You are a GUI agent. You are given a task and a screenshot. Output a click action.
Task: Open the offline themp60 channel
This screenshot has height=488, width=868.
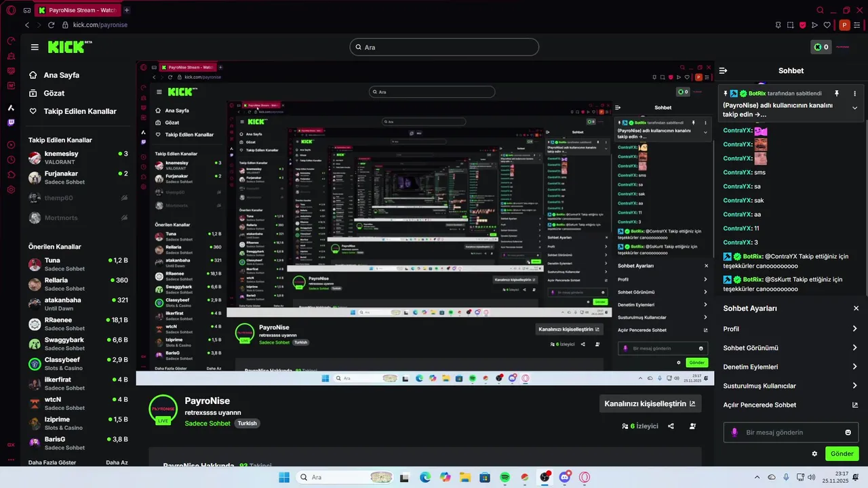(78, 198)
